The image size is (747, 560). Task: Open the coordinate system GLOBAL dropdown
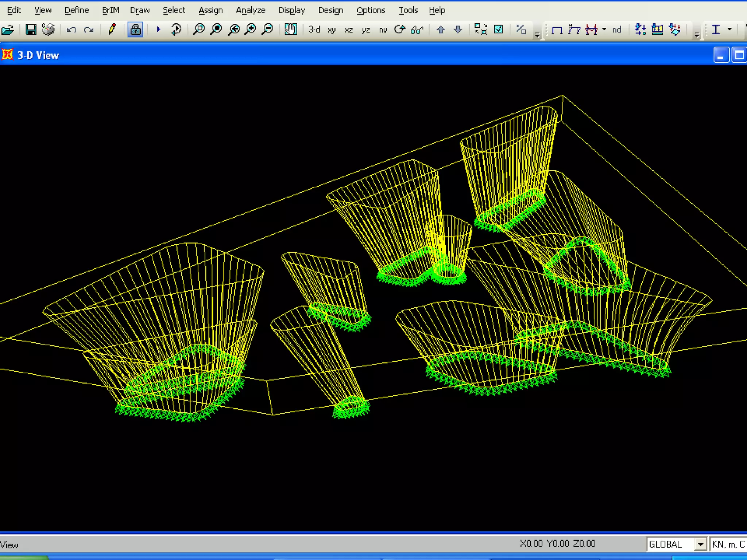pyautogui.click(x=700, y=544)
